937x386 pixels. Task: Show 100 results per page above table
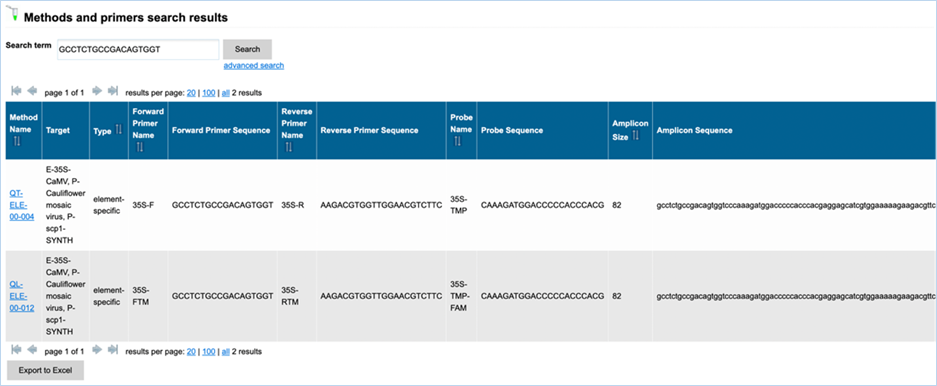pos(209,93)
